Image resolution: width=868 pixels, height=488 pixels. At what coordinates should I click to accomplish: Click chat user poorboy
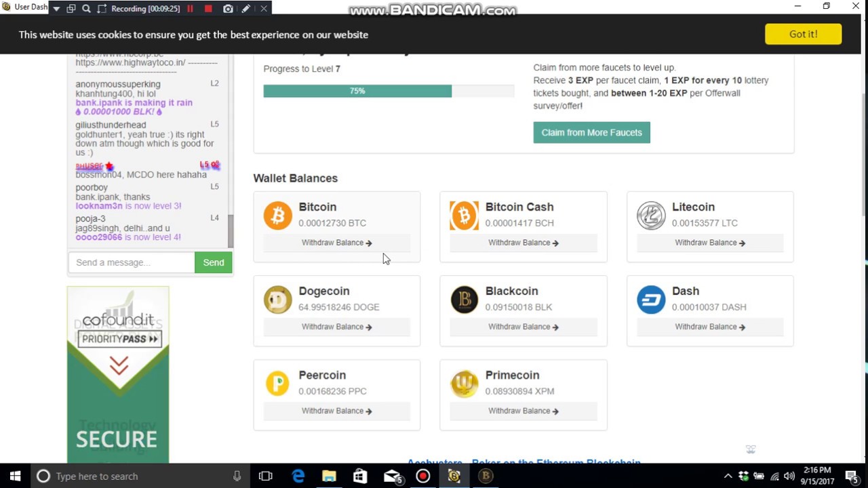pos(92,187)
